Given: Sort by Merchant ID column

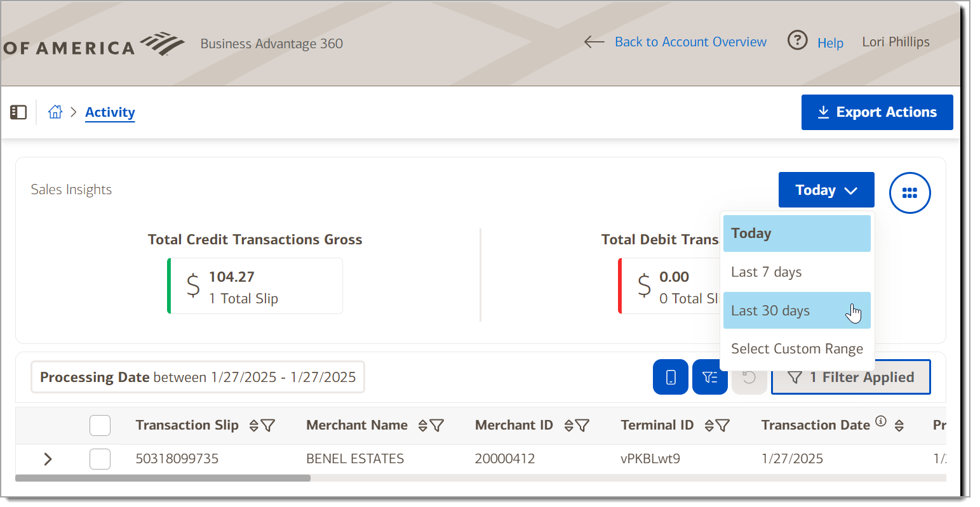Looking at the screenshot, I should click(569, 426).
